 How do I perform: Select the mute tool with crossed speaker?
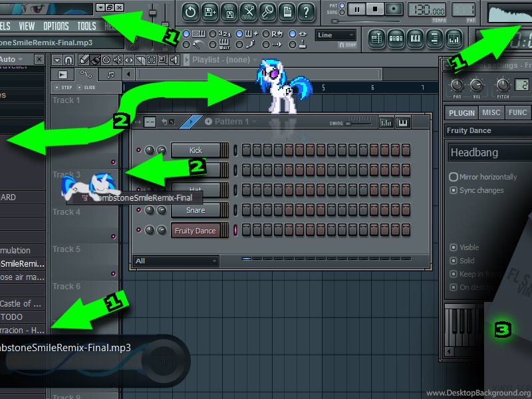[118, 61]
